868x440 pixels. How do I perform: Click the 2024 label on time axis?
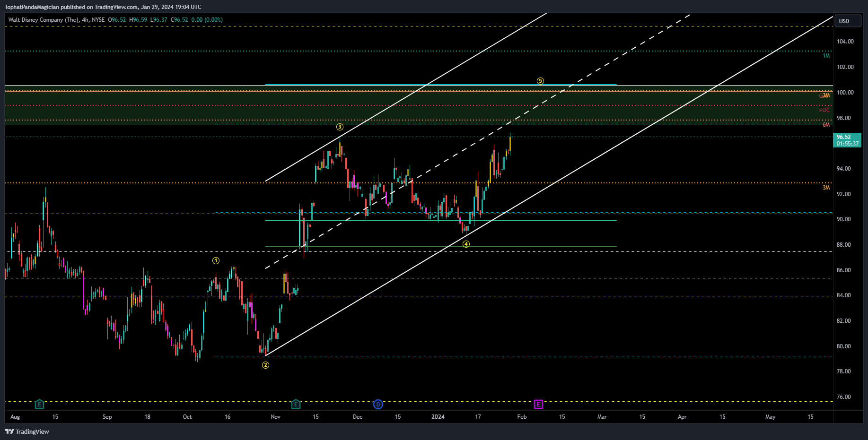tap(438, 417)
